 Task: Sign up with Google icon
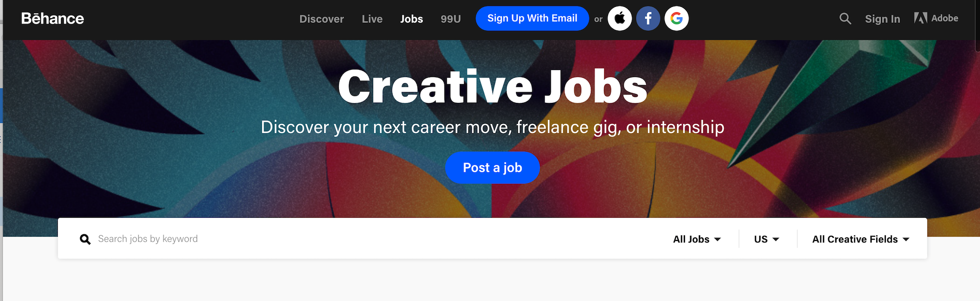coord(677,19)
